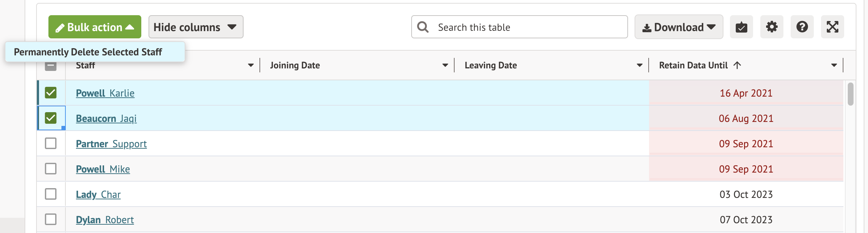Open Dylan Robert staff profile link
This screenshot has height=233, width=868.
pos(105,220)
